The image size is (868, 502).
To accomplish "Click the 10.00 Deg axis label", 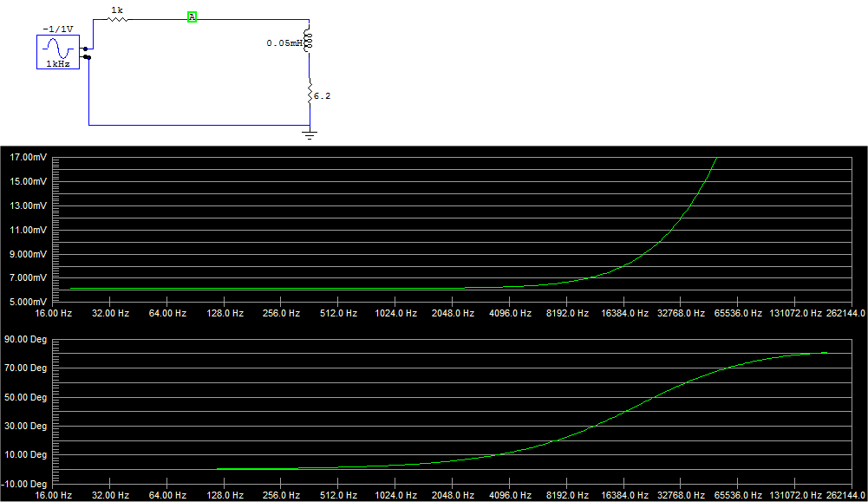I will point(25,455).
